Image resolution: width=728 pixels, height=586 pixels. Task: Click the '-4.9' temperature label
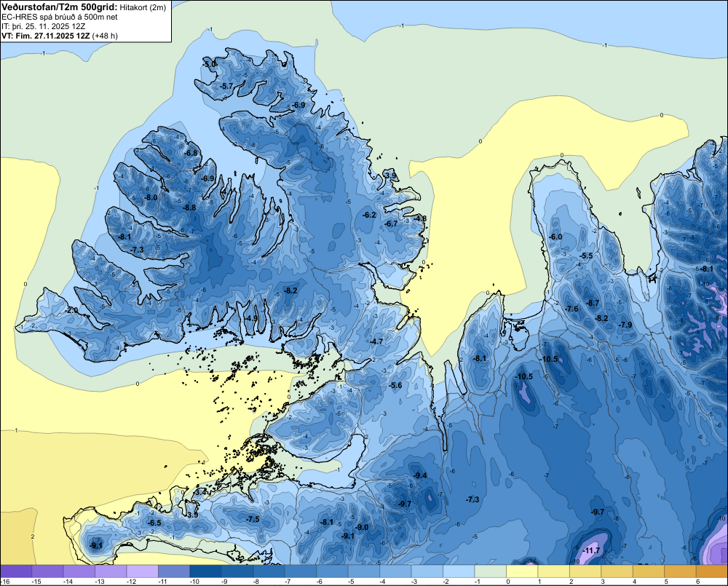coord(250,318)
